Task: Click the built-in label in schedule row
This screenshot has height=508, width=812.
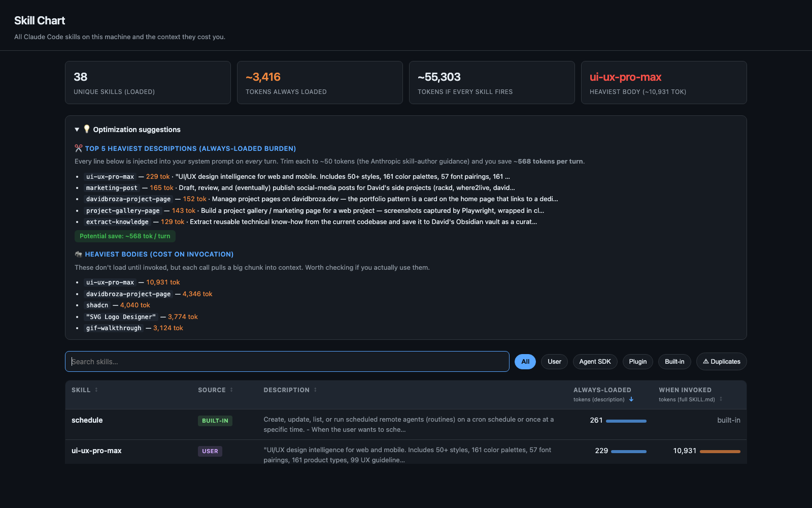Action: pos(729,420)
